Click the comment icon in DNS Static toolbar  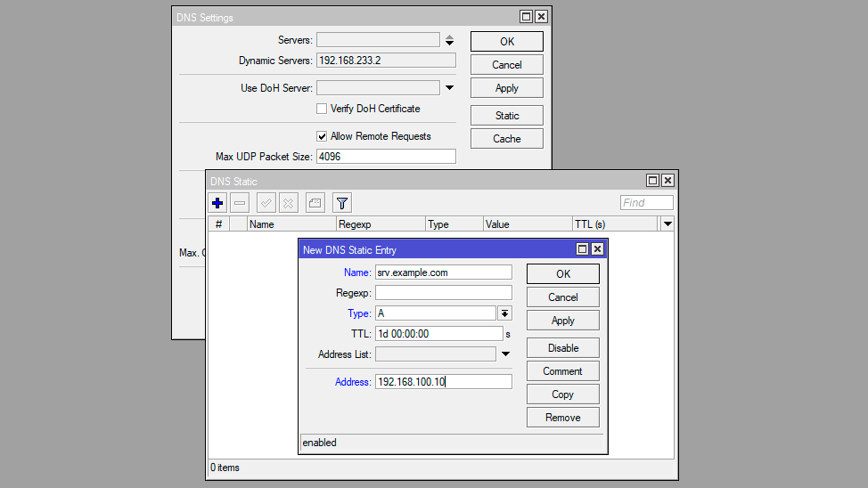tap(315, 203)
